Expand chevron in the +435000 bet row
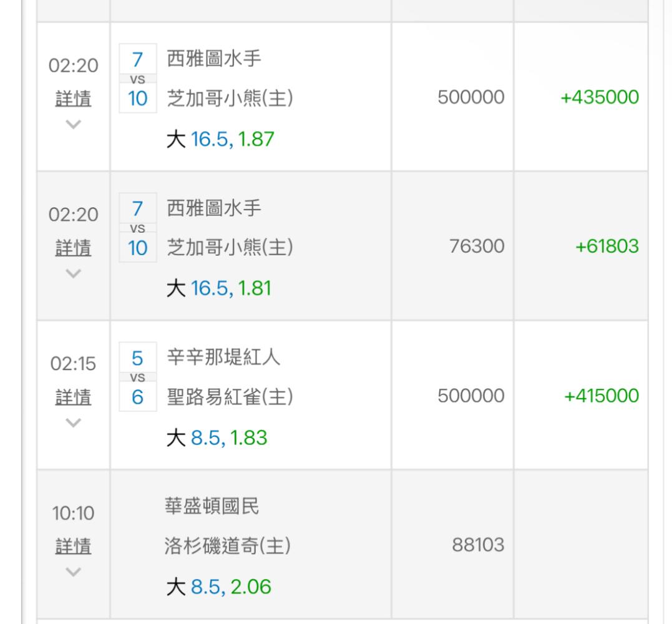Screen dimensions: 672x624 coord(73,124)
